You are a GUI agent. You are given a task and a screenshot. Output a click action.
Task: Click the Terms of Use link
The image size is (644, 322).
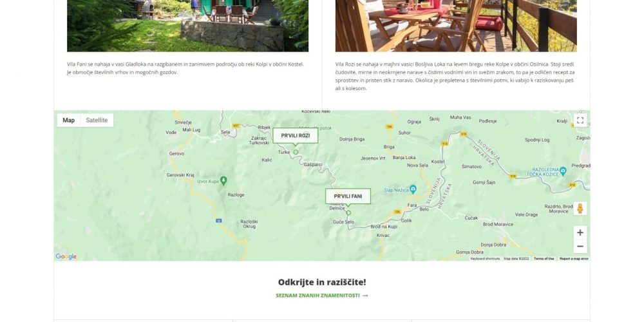(544, 259)
